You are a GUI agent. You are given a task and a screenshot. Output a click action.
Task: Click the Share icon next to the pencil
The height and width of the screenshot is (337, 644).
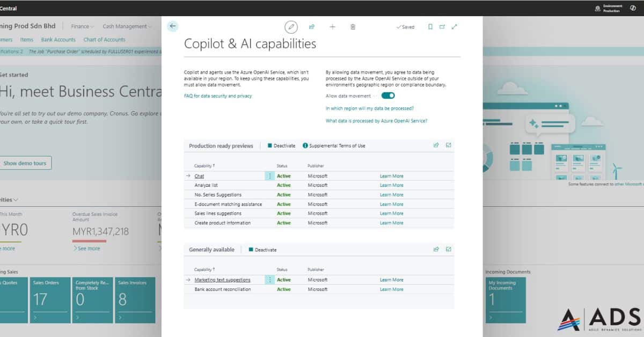pyautogui.click(x=312, y=26)
